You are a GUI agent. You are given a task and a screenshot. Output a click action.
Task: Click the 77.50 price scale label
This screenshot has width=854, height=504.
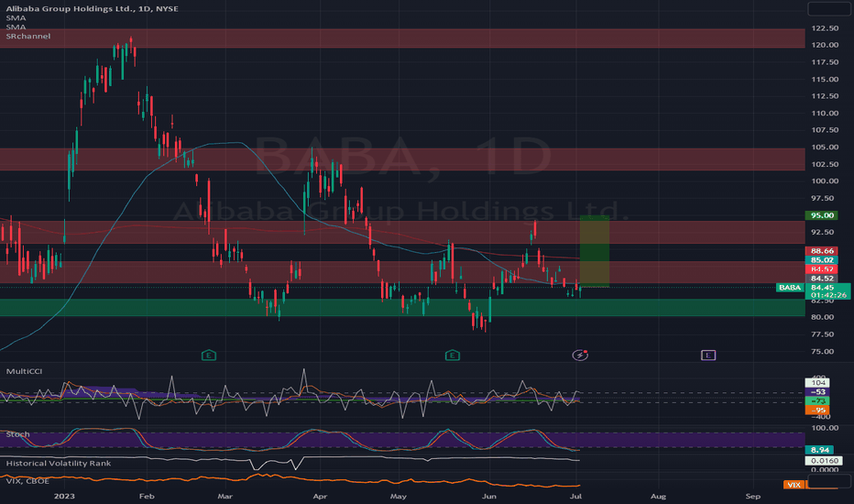(x=823, y=334)
